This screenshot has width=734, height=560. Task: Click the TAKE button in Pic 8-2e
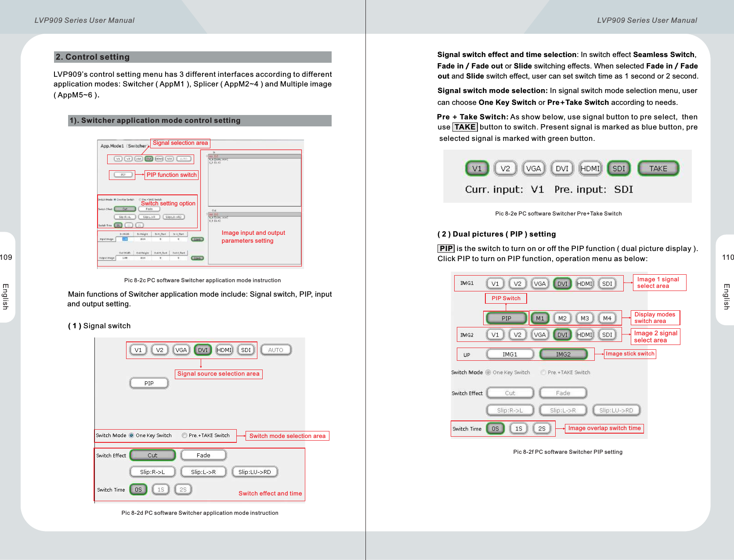pyautogui.click(x=658, y=169)
